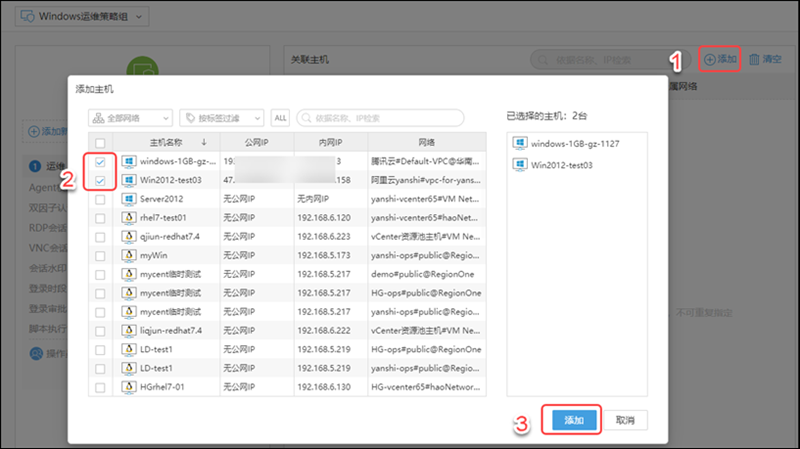Click the sort arrow in 主机名称 header
The height and width of the screenshot is (449, 800).
[x=204, y=142]
